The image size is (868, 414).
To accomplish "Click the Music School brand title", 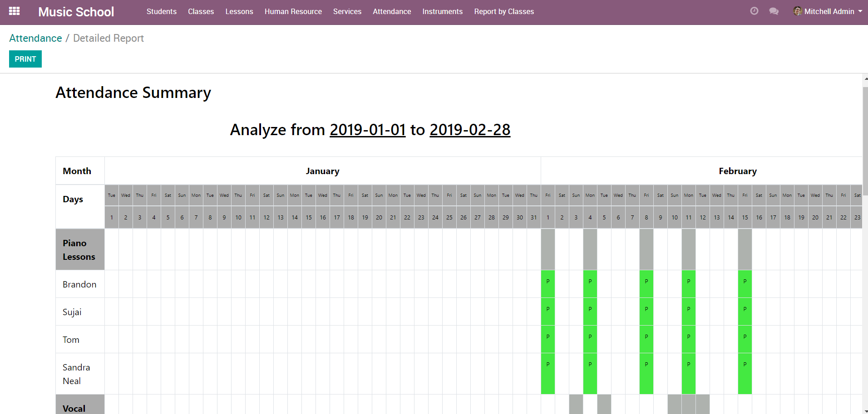I will (x=76, y=12).
